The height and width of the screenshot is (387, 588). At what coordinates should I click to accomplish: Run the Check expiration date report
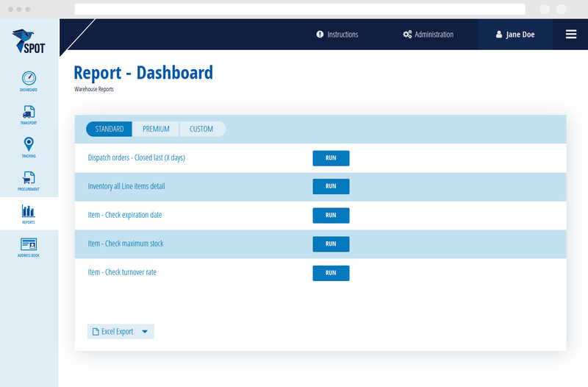[x=331, y=216]
